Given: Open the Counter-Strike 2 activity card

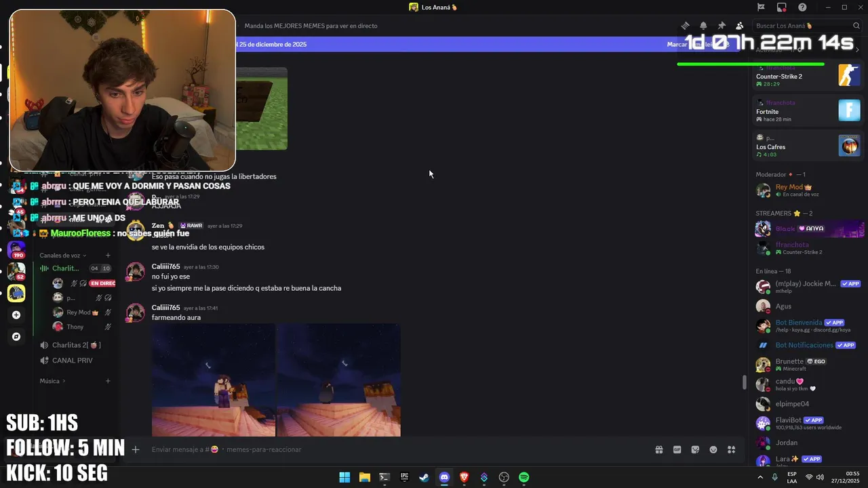Looking at the screenshot, I should pyautogui.click(x=808, y=75).
